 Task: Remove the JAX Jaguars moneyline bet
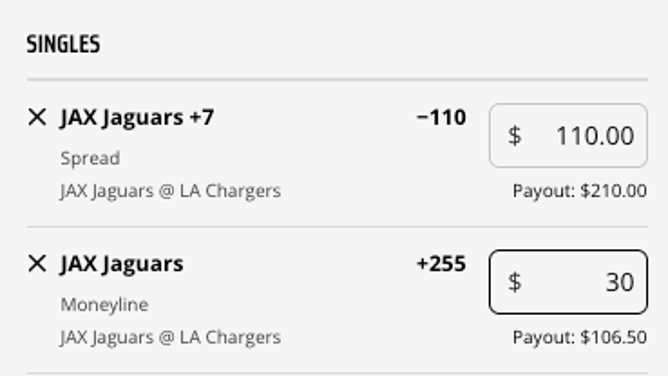tap(37, 264)
